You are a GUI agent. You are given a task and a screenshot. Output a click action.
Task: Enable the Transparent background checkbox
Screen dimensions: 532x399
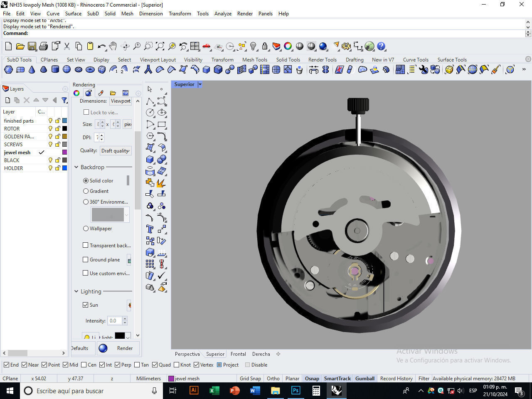86,246
